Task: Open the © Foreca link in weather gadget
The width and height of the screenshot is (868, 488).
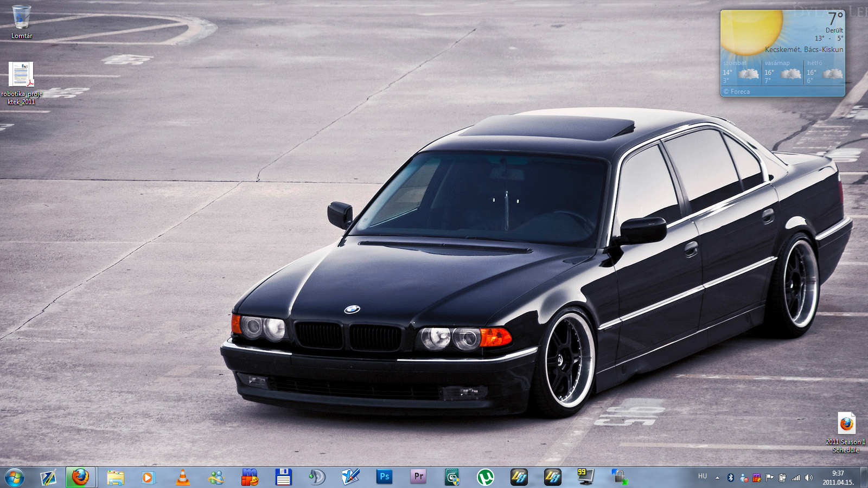Action: pyautogui.click(x=737, y=92)
